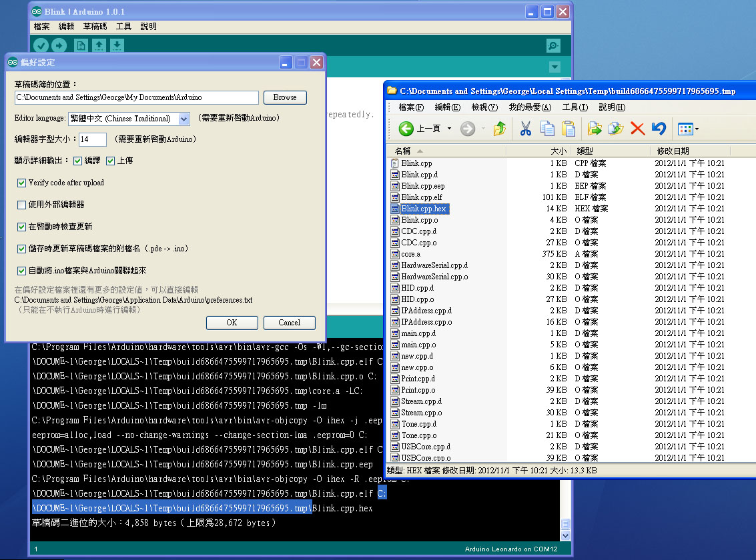Open the Arduino 工具 menu
Viewport: 756px width, 560px height.
pos(123,27)
